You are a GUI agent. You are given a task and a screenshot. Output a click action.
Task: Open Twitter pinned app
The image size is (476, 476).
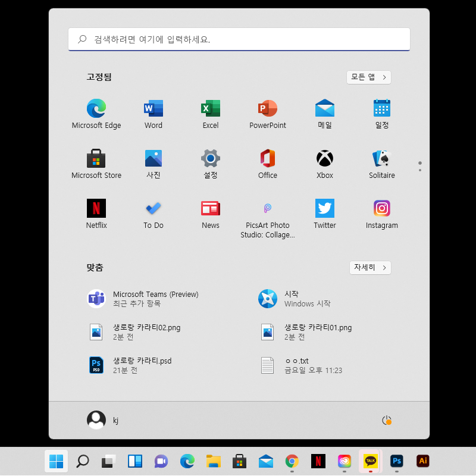[x=324, y=214]
